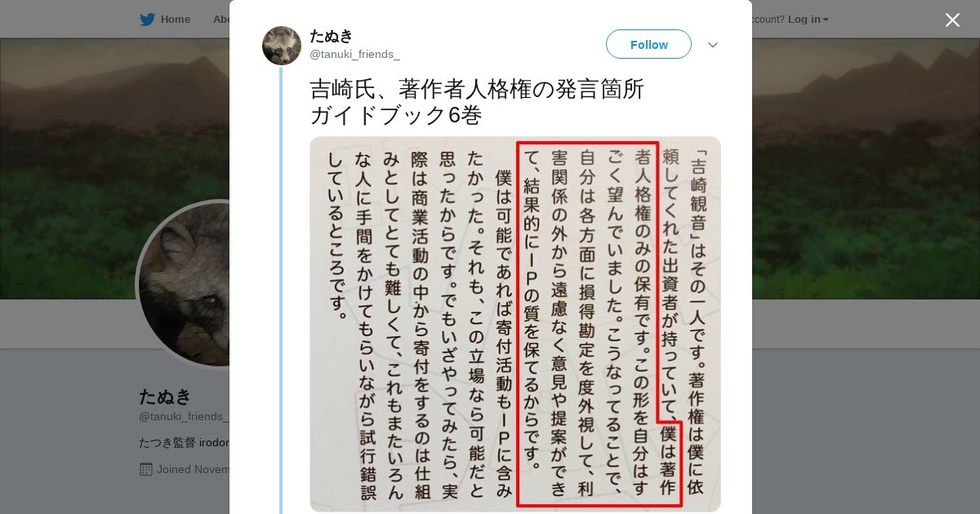Screen dimensions: 980x514
Task: Click the Joined November date text
Action: click(193, 469)
